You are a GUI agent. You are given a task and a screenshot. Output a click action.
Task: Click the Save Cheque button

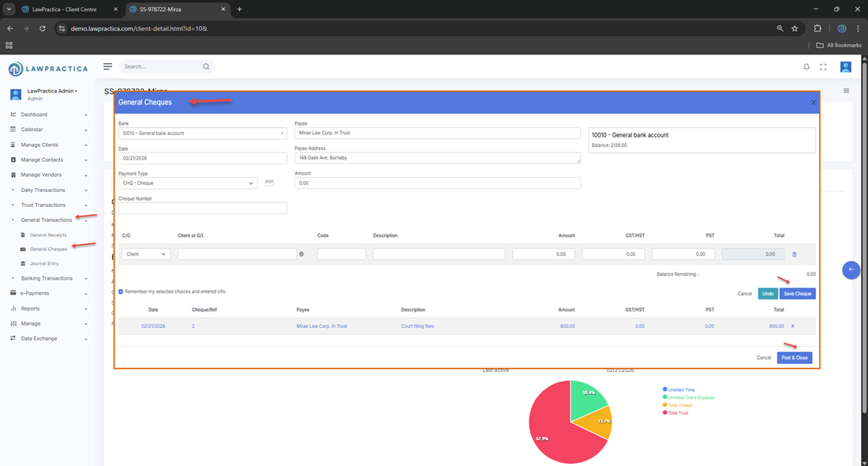797,294
